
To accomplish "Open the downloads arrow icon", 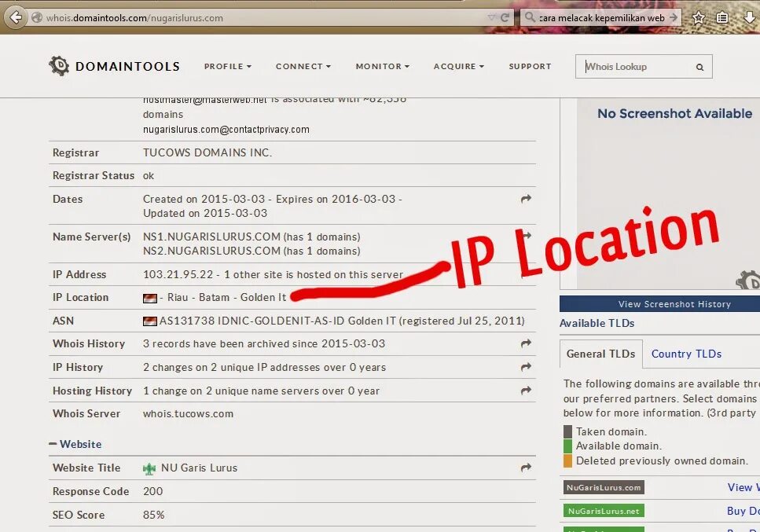I will (749, 18).
